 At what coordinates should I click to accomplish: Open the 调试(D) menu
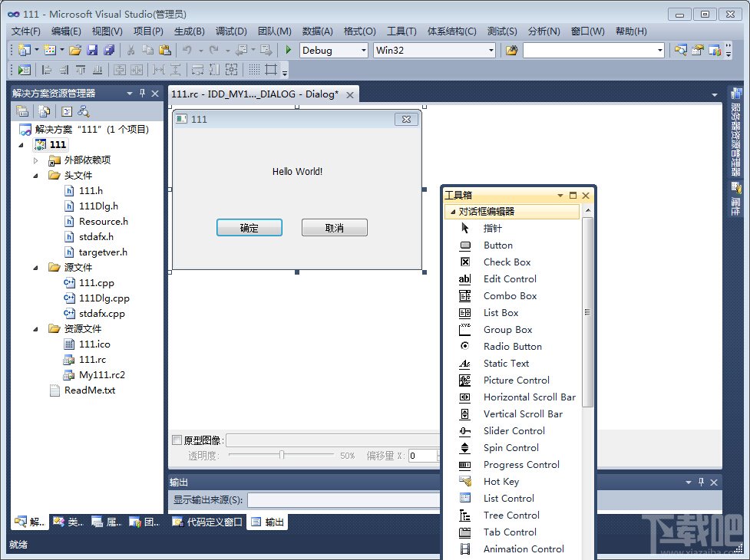pos(230,31)
